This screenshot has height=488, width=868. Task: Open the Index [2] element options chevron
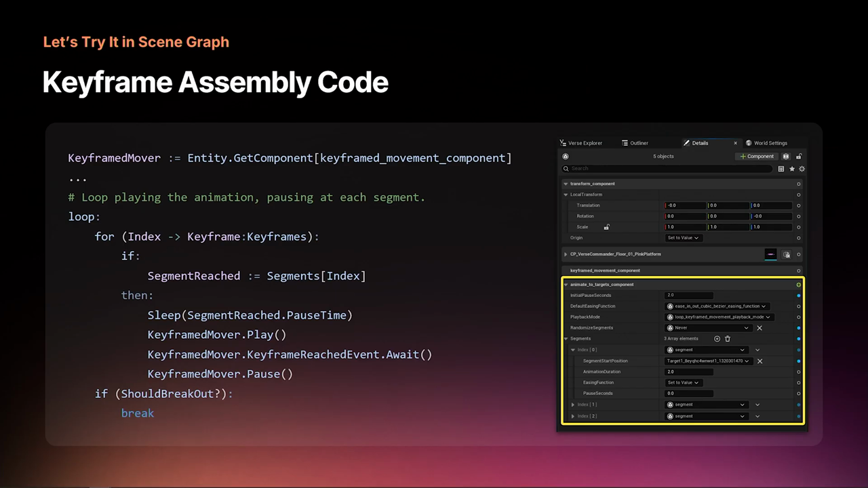pyautogui.click(x=757, y=416)
